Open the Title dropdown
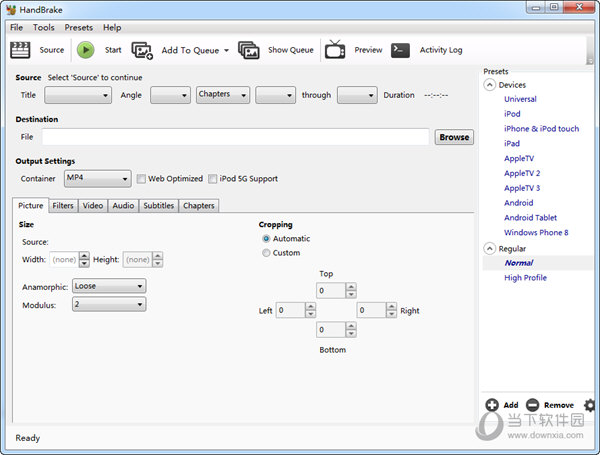The image size is (600, 455). pyautogui.click(x=78, y=95)
